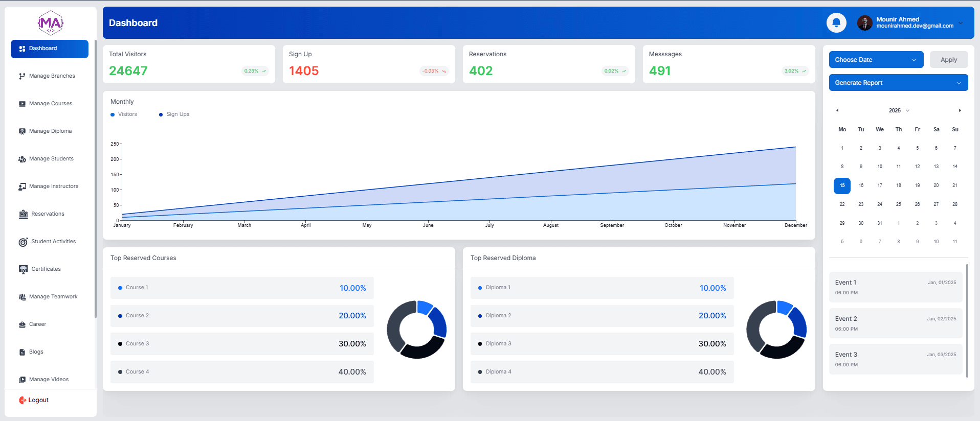Open Manage Courses from sidebar
Viewport: 980px width, 421px height.
click(50, 104)
